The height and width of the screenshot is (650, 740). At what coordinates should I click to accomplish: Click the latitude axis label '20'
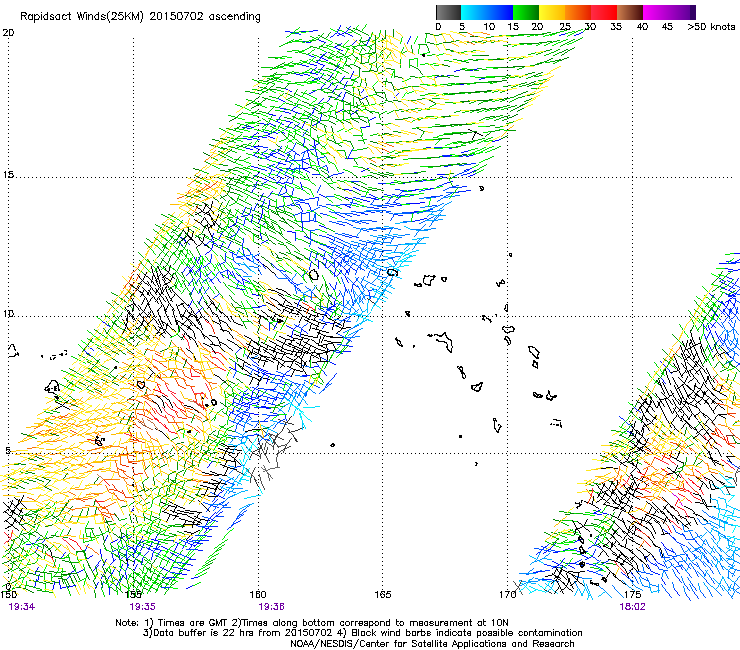coord(8,33)
